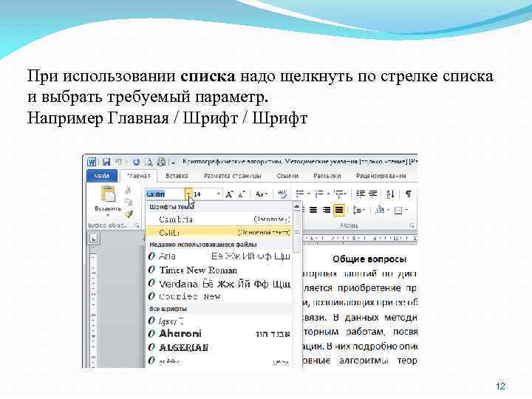
Task: Open the Файл tab
Action: pos(101,176)
